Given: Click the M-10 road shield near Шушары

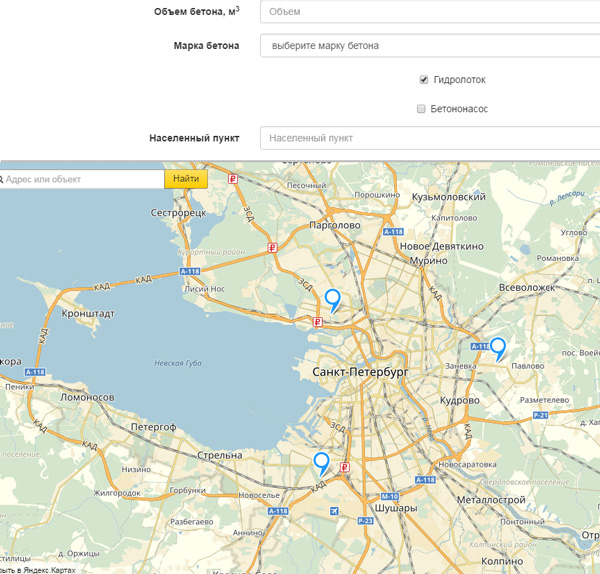Looking at the screenshot, I should [390, 496].
